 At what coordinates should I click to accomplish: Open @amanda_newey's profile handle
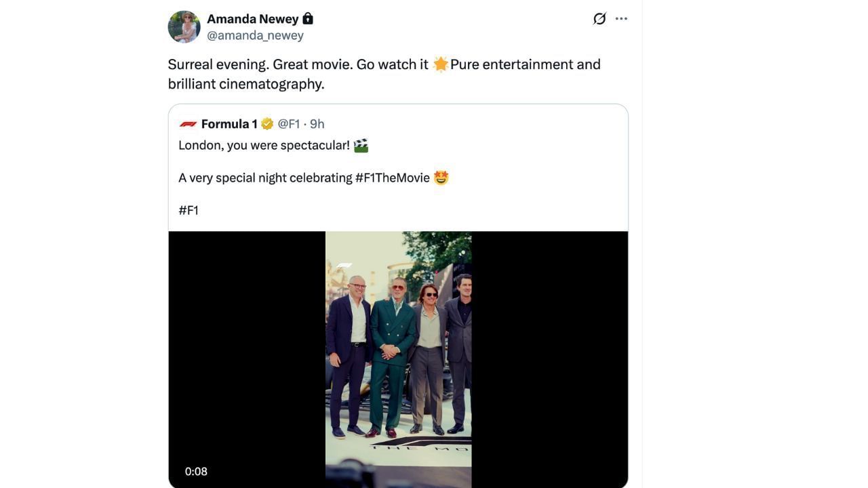point(255,35)
